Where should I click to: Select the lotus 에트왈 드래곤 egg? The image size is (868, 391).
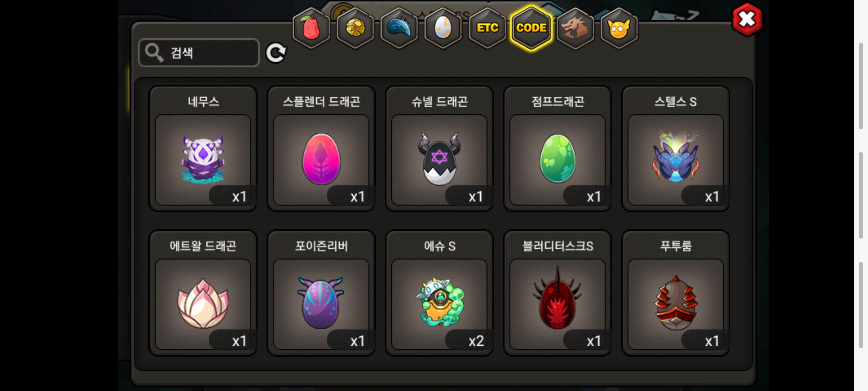point(203,293)
